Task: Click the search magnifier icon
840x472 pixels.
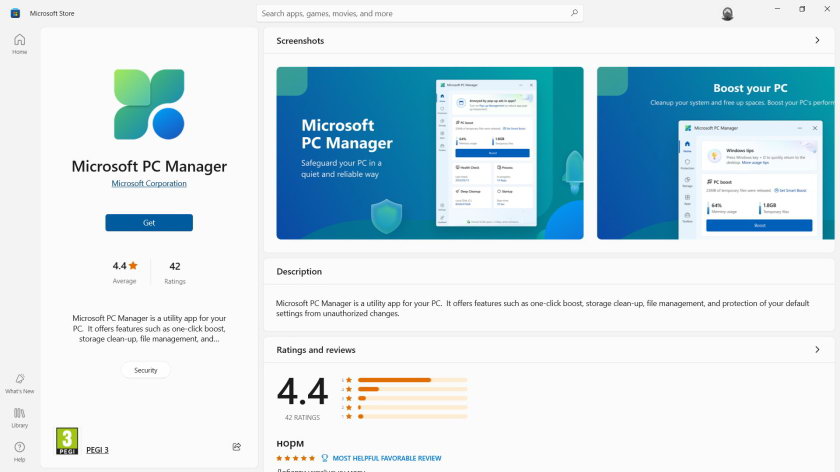Action: click(574, 13)
